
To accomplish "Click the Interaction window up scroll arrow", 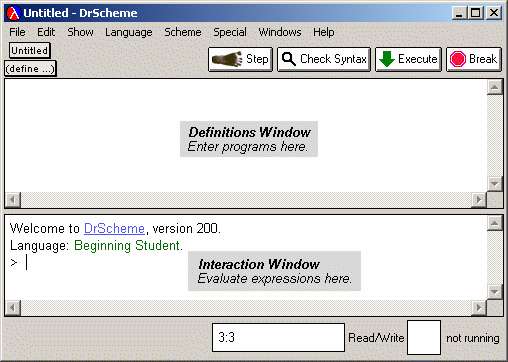I will (495, 223).
